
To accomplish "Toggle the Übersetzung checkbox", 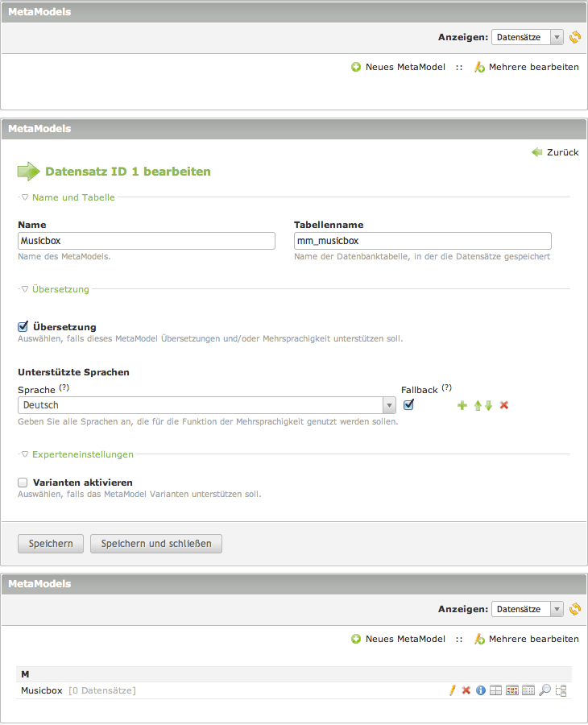I will pyautogui.click(x=23, y=326).
